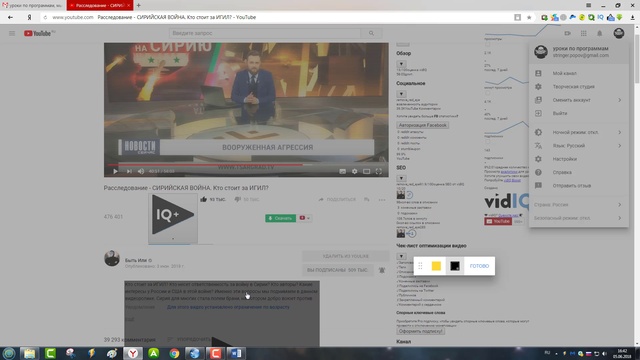Like the video with thumbs up
The image size is (640, 360).
pos(204,199)
